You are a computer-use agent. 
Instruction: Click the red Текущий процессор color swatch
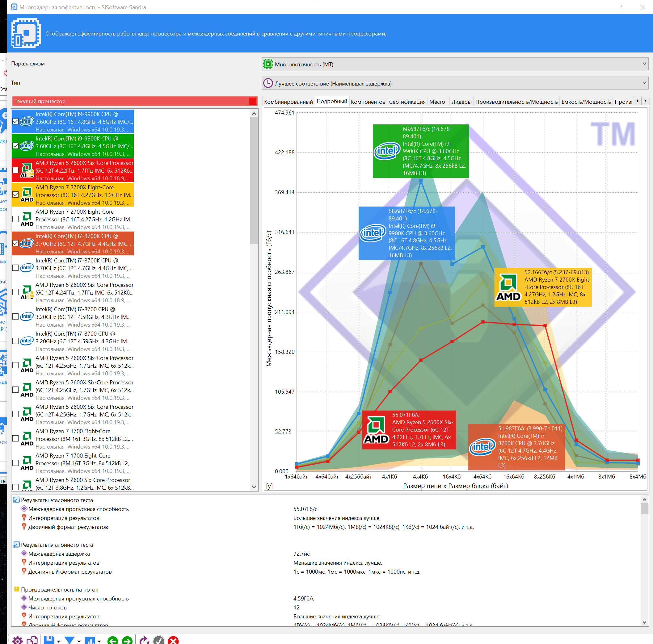252,101
